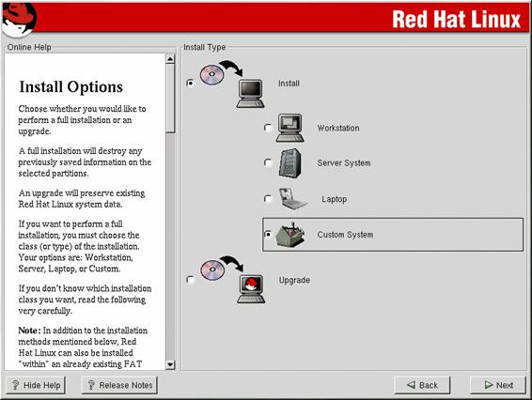Click the Custom System toolbox icon
This screenshot has width=532, height=400.
[x=290, y=235]
